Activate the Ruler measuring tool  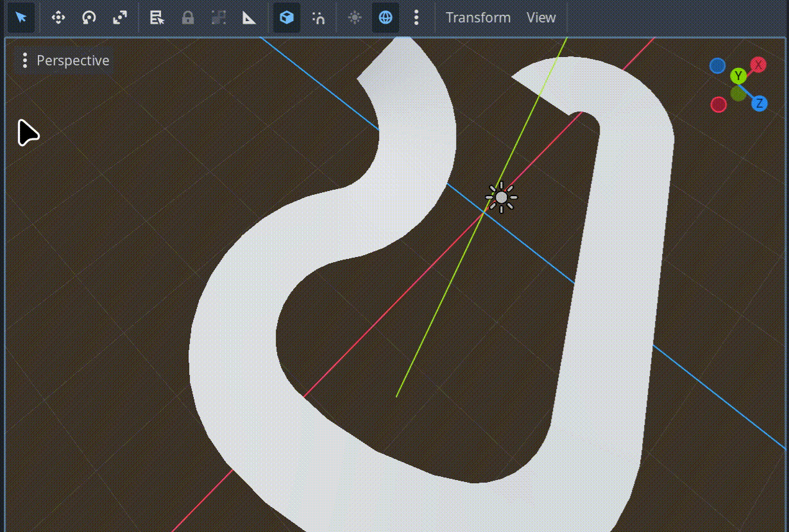click(x=250, y=17)
